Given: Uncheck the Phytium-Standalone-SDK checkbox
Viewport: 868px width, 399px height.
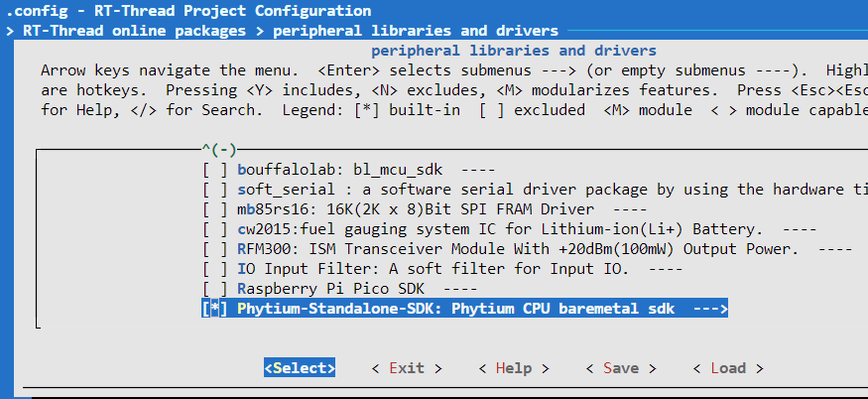Looking at the screenshot, I should pyautogui.click(x=214, y=309).
